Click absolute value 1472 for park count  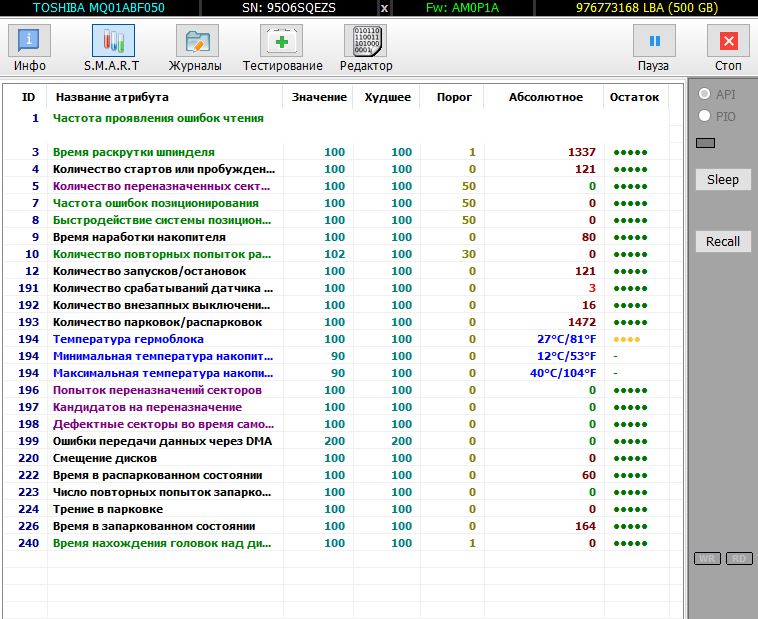[582, 322]
